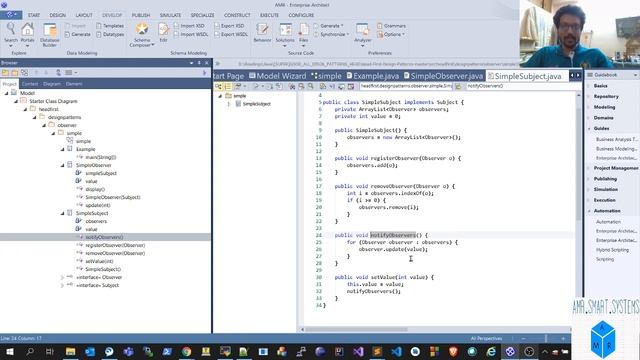Open the Options dropdown in Preferences

click(391, 34)
